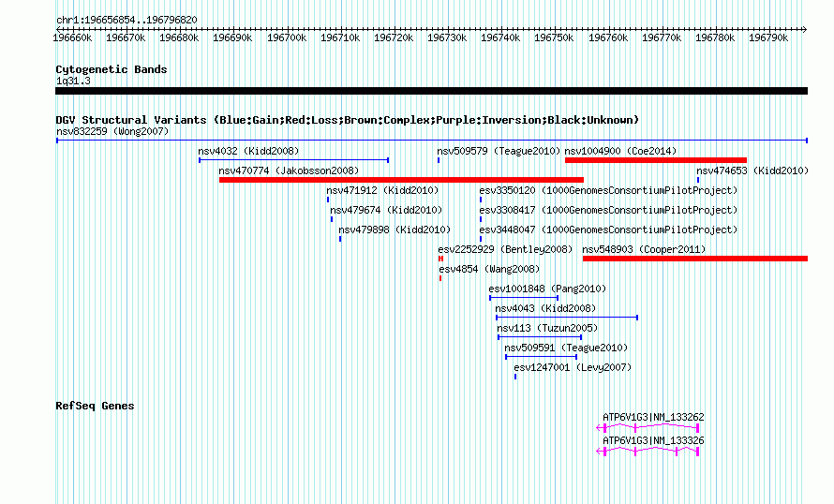Click the nsv4043 (Kidd2008) label
Viewport: 834px width, 504px height.
[x=545, y=308]
